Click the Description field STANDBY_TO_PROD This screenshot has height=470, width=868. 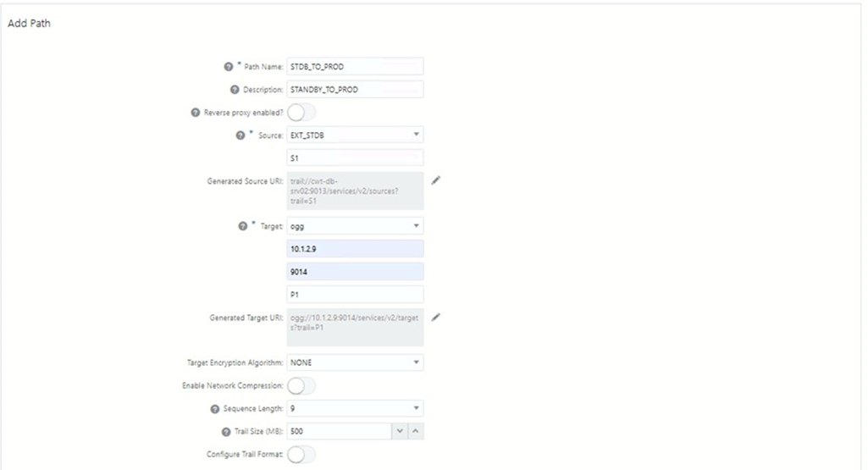(x=355, y=89)
